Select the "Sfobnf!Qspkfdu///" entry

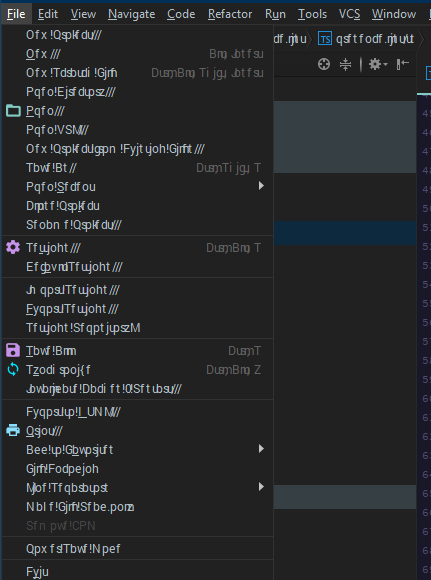click(x=137, y=225)
